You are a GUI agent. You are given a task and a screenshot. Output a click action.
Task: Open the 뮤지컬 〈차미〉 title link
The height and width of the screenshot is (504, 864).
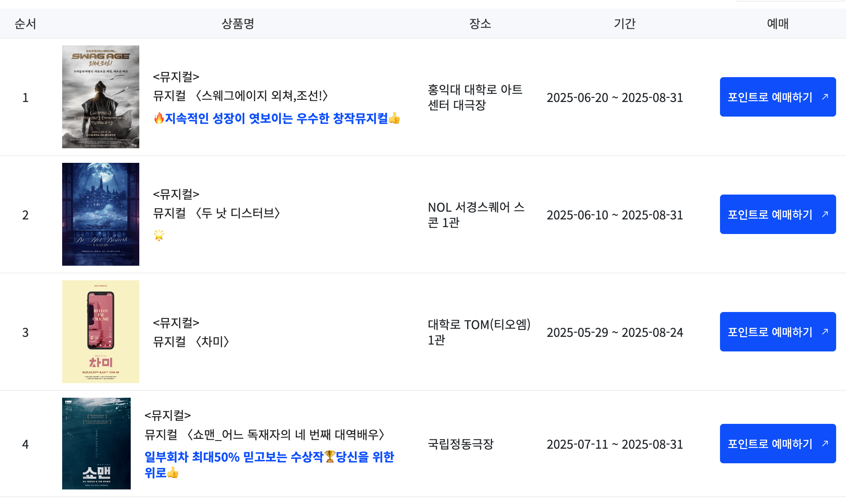(191, 342)
